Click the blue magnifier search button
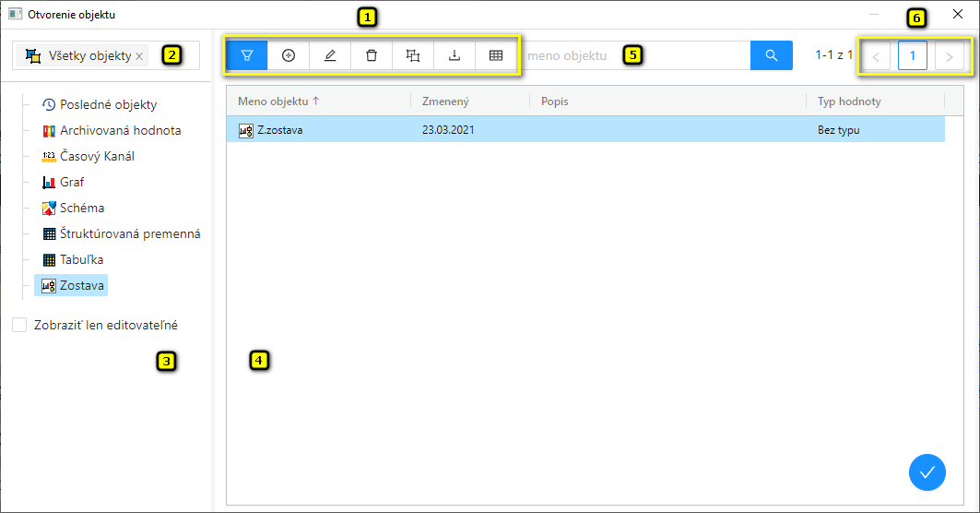980x513 pixels. coord(772,55)
